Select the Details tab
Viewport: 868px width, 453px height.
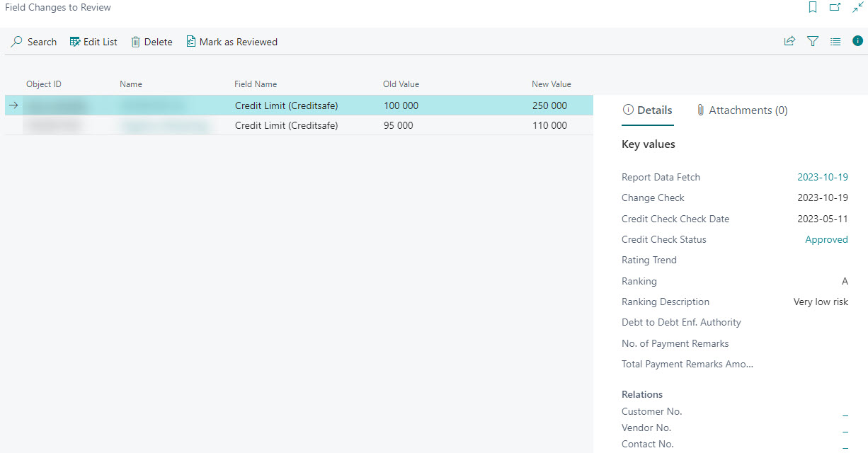647,110
